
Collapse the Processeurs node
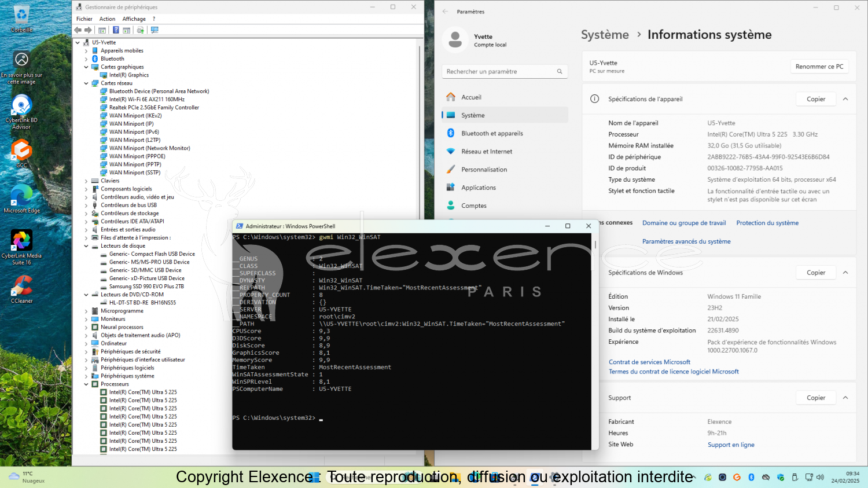86,384
